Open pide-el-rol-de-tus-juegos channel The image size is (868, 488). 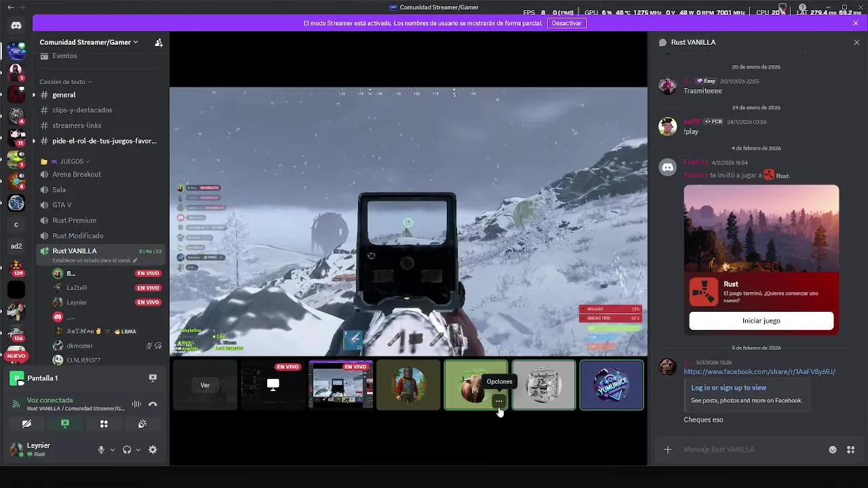[x=99, y=141]
